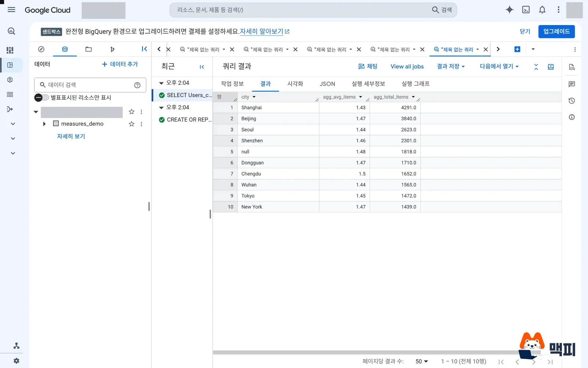588x368 pixels.
Task: Focus the 데이터 검색 field
Action: pos(90,85)
